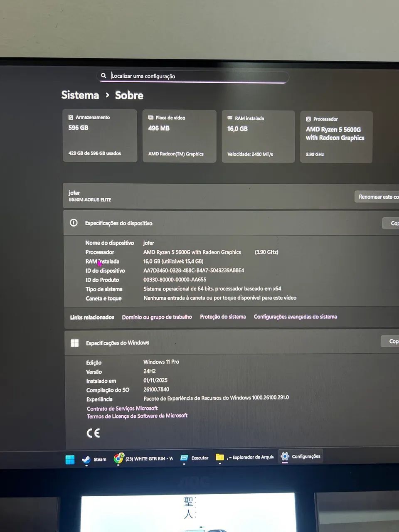Select the 'Windows 11 Pro' edition text
This screenshot has width=399, height=532.
pyautogui.click(x=161, y=362)
